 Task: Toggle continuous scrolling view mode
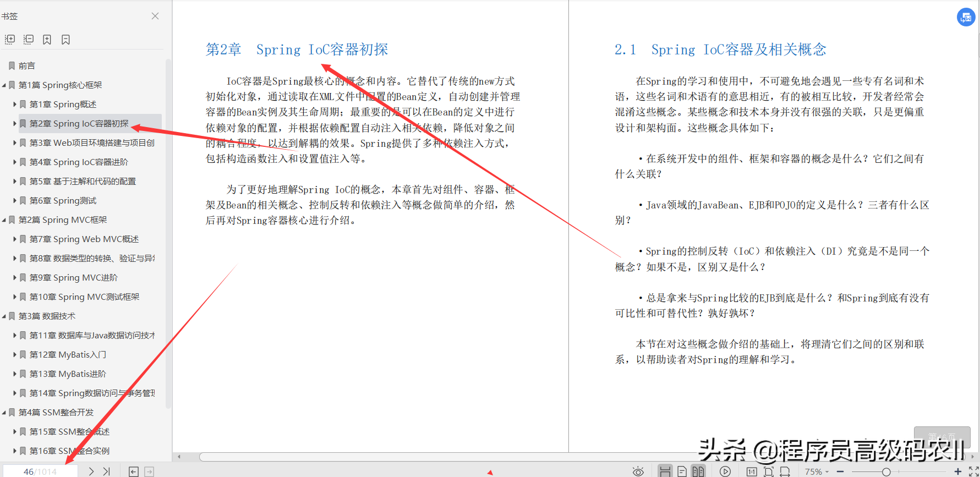(x=665, y=471)
